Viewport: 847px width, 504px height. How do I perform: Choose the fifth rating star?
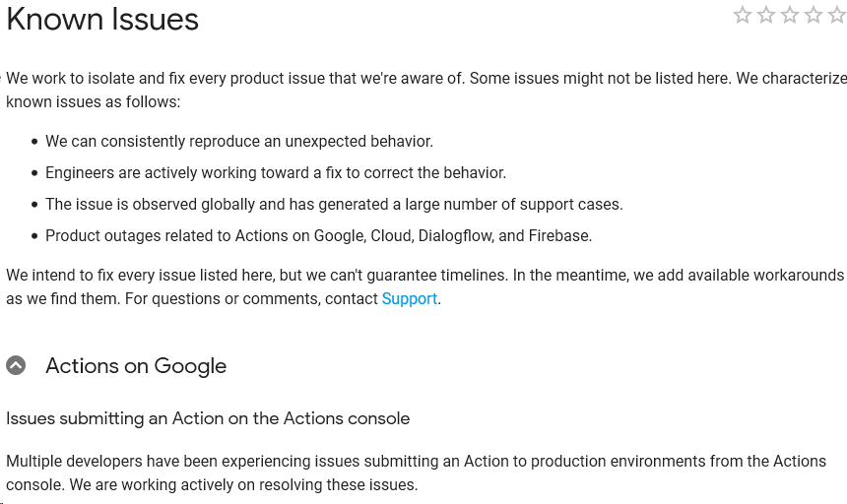pyautogui.click(x=837, y=15)
